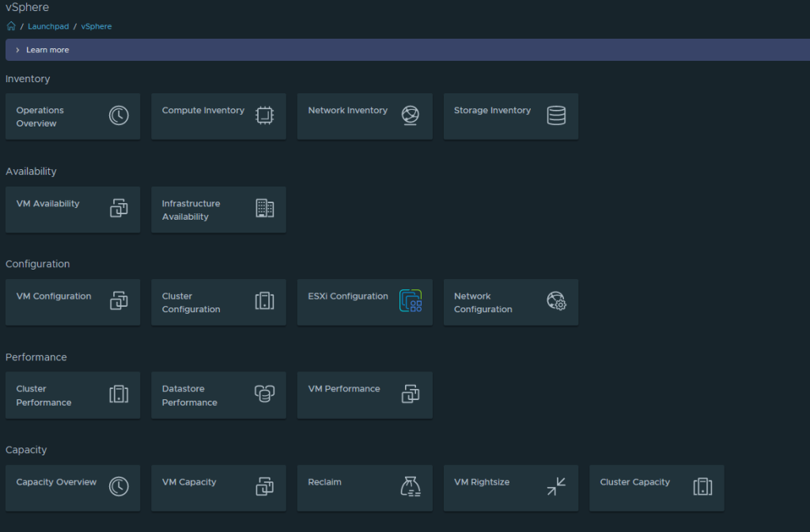The width and height of the screenshot is (810, 532).
Task: Click the Learn more text
Action: tap(47, 50)
